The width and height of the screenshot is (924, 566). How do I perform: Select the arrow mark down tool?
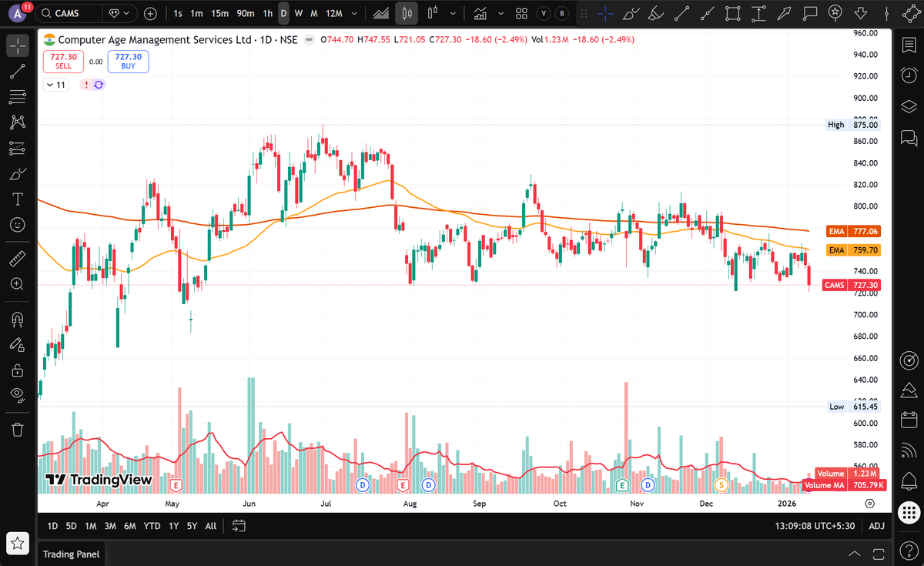click(x=861, y=13)
